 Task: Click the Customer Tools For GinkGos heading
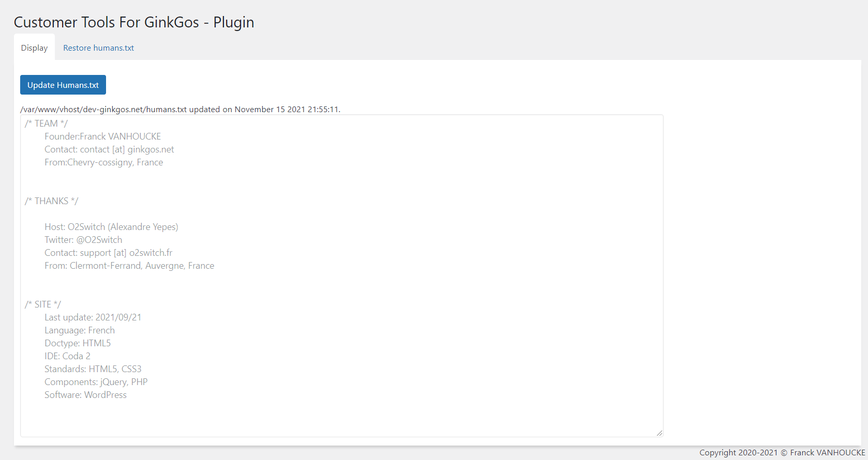tap(134, 22)
